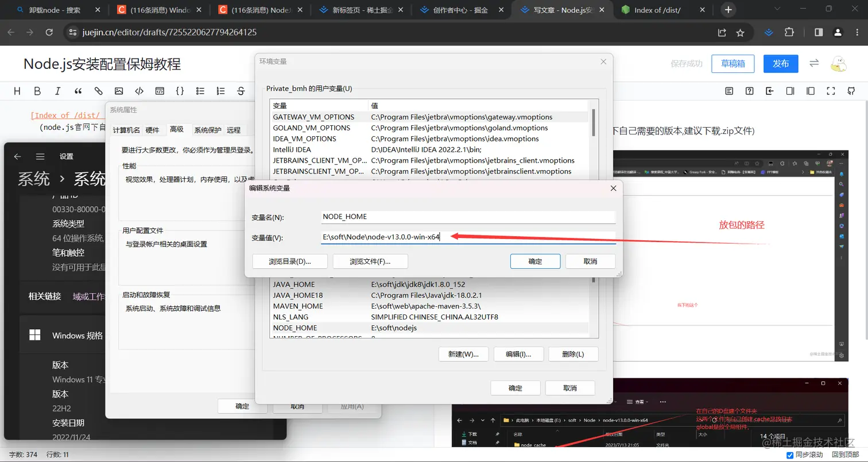Click the curly braces toolbar icon
Viewport: 868px width, 462px height.
(180, 91)
